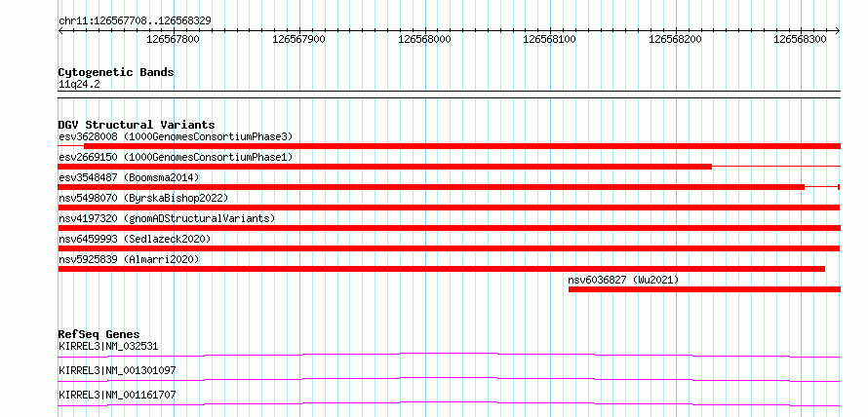Open variant esv3548487 Boomsma2014 label
Viewport: 868px width, 417px height.
point(129,177)
